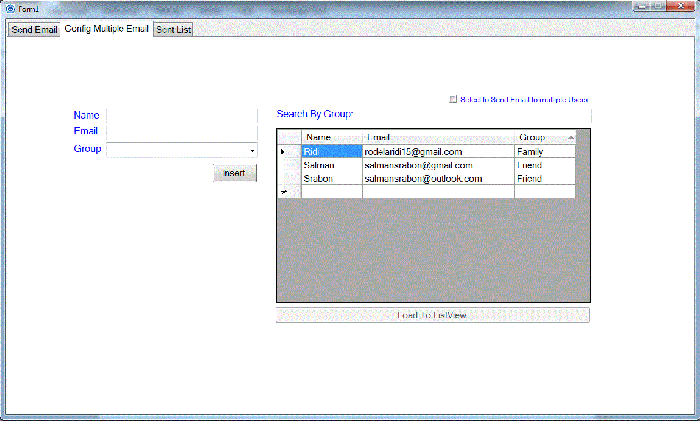
Task: Select the Salman name cell
Action: [332, 165]
